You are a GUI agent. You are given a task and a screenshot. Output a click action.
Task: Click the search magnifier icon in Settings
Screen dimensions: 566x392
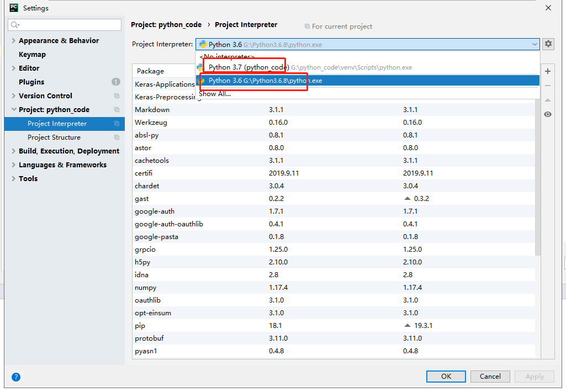point(15,24)
